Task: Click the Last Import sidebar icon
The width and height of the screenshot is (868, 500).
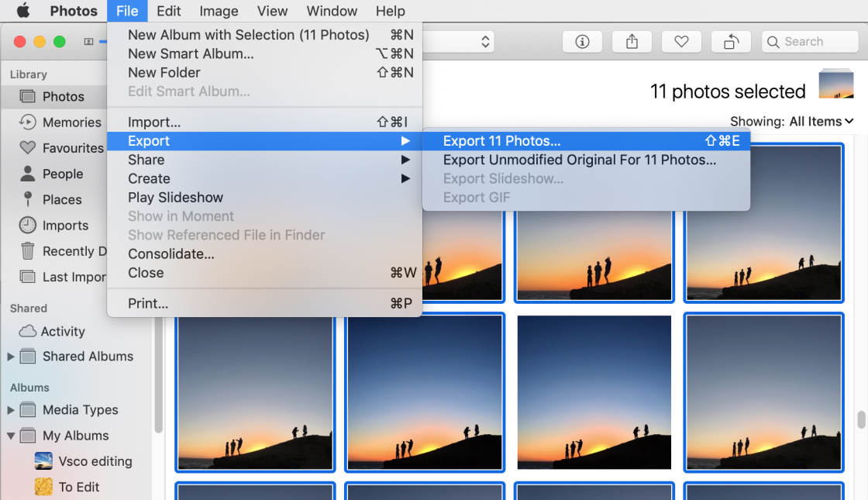Action: pos(27,276)
